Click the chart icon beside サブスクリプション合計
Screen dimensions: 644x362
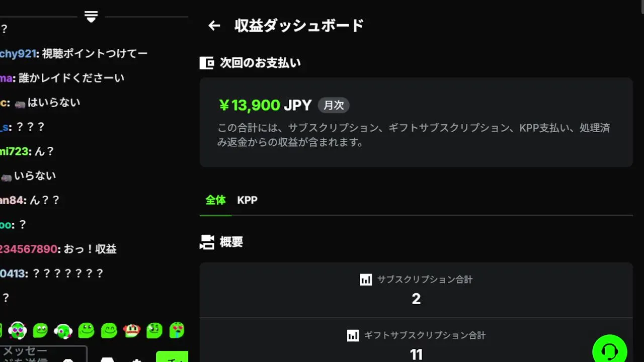(366, 280)
